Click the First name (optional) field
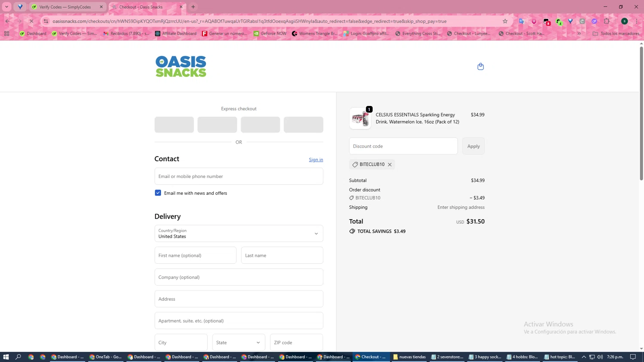 click(195, 255)
